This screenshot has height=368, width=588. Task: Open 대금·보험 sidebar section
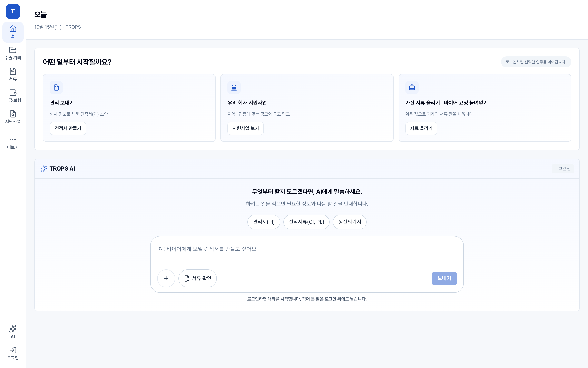click(13, 96)
